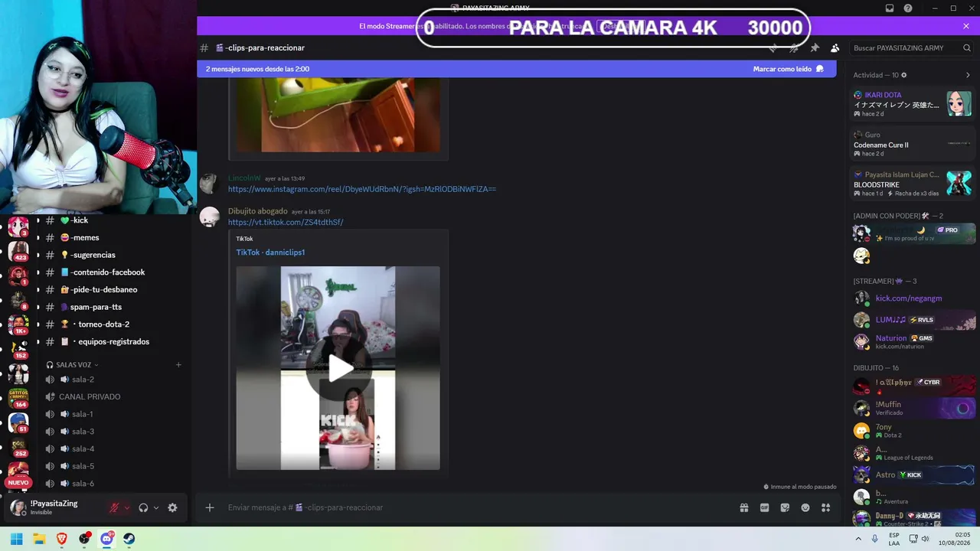Open headphone output options dropdown
This screenshot has height=551, width=980.
pyautogui.click(x=156, y=507)
